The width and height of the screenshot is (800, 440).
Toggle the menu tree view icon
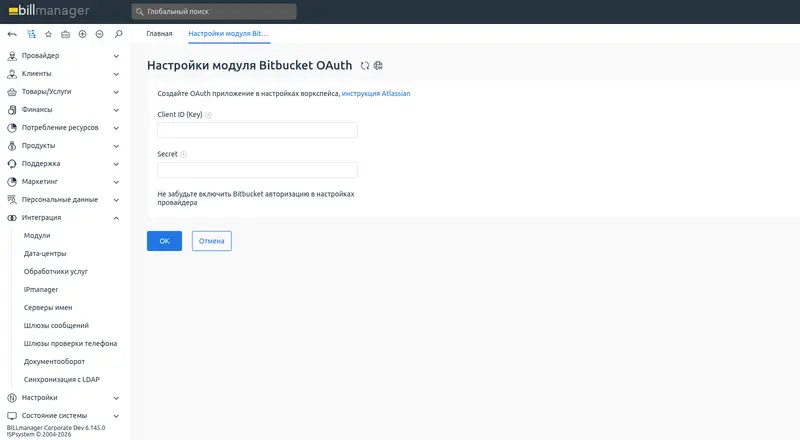[x=31, y=34]
